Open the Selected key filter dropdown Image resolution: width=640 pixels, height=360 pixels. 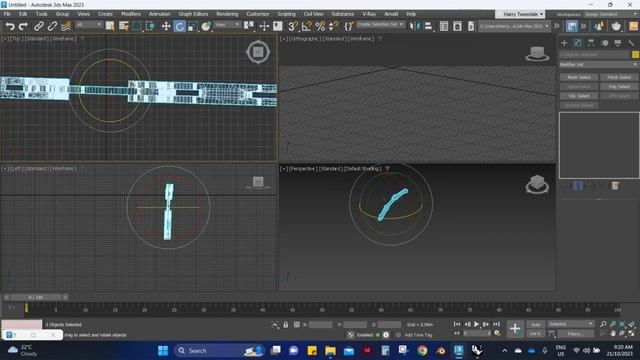[x=570, y=324]
